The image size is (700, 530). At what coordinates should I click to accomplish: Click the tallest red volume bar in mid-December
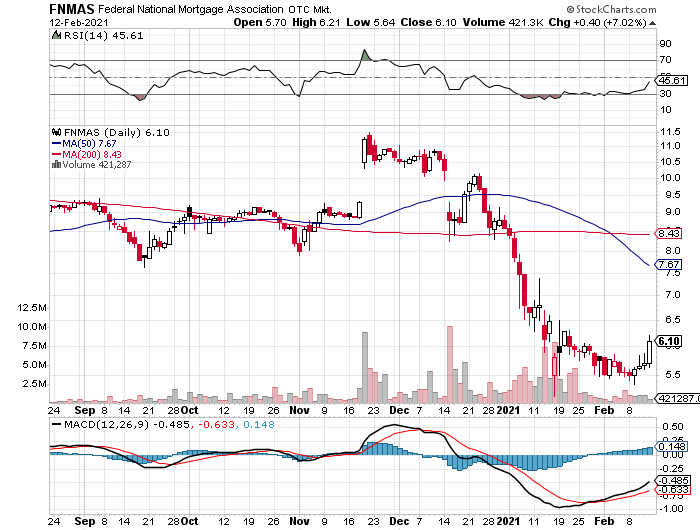click(450, 364)
